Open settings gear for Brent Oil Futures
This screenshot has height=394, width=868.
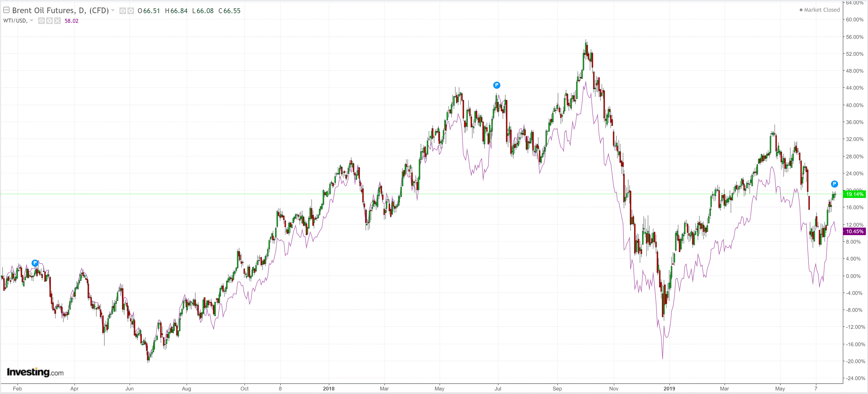click(130, 11)
